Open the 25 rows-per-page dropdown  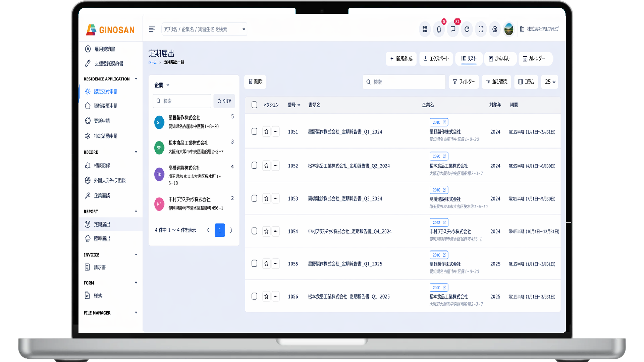tap(549, 82)
